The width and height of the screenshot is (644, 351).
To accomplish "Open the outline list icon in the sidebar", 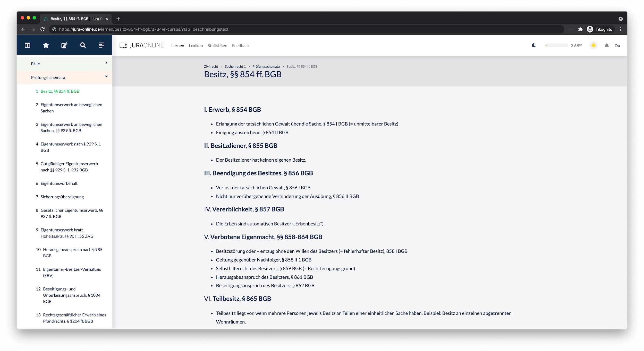I will pyautogui.click(x=101, y=45).
